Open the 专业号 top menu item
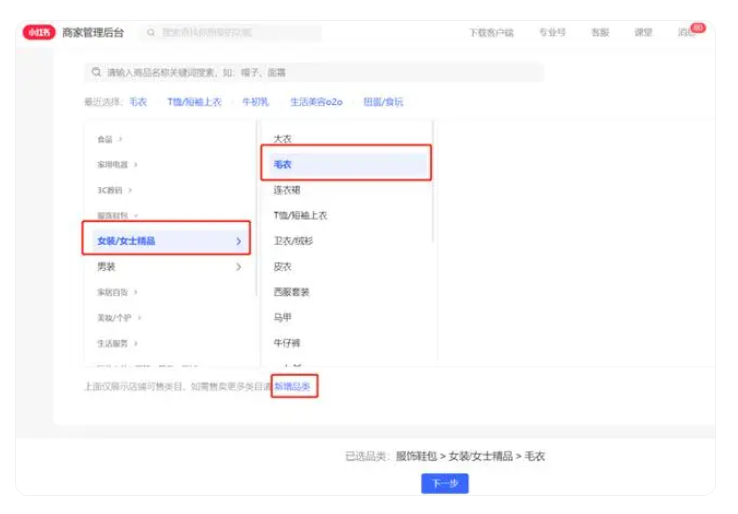738x514 pixels. pyautogui.click(x=552, y=32)
